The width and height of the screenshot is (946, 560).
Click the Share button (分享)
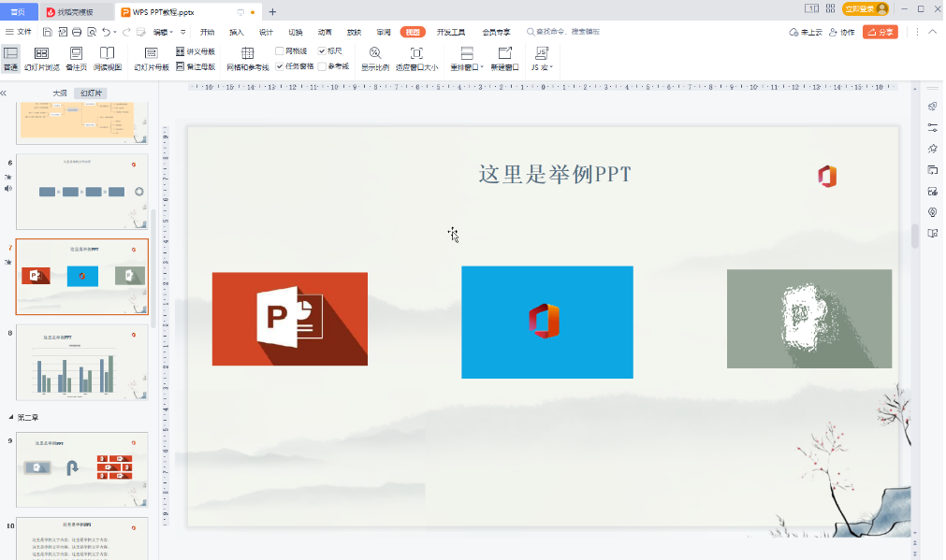(879, 31)
